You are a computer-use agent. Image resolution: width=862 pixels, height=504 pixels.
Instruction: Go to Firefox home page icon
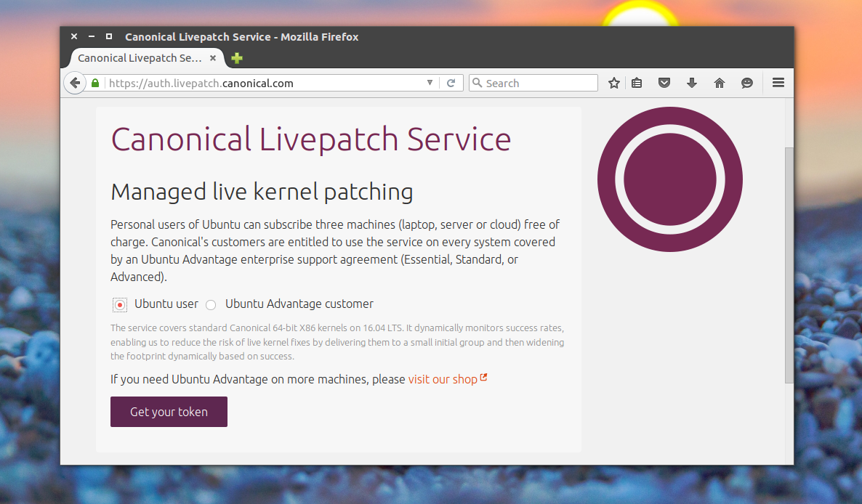[719, 83]
